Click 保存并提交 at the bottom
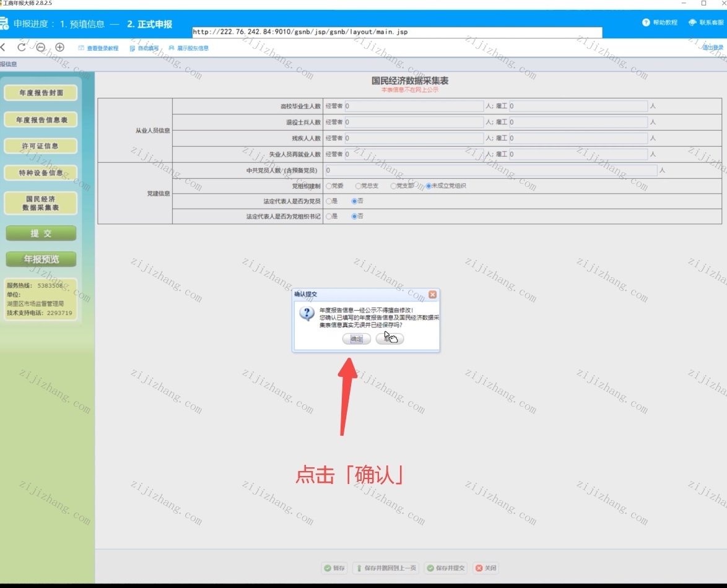The image size is (727, 588). 446,568
